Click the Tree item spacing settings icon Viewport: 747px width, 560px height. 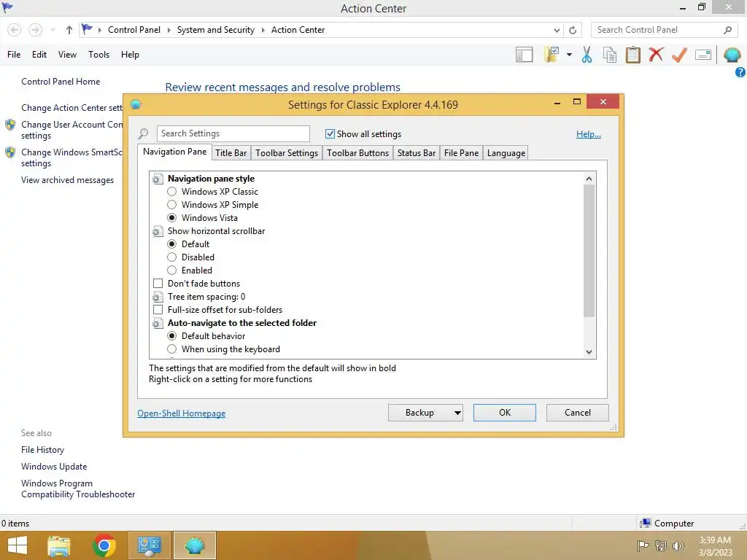[x=158, y=297]
